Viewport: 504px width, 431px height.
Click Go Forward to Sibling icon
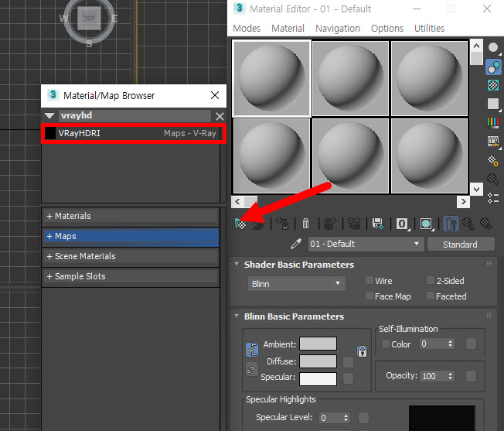pyautogui.click(x=486, y=224)
